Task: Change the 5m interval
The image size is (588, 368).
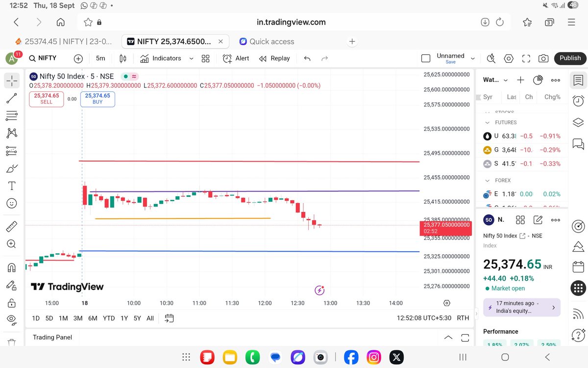Action: coord(100,58)
